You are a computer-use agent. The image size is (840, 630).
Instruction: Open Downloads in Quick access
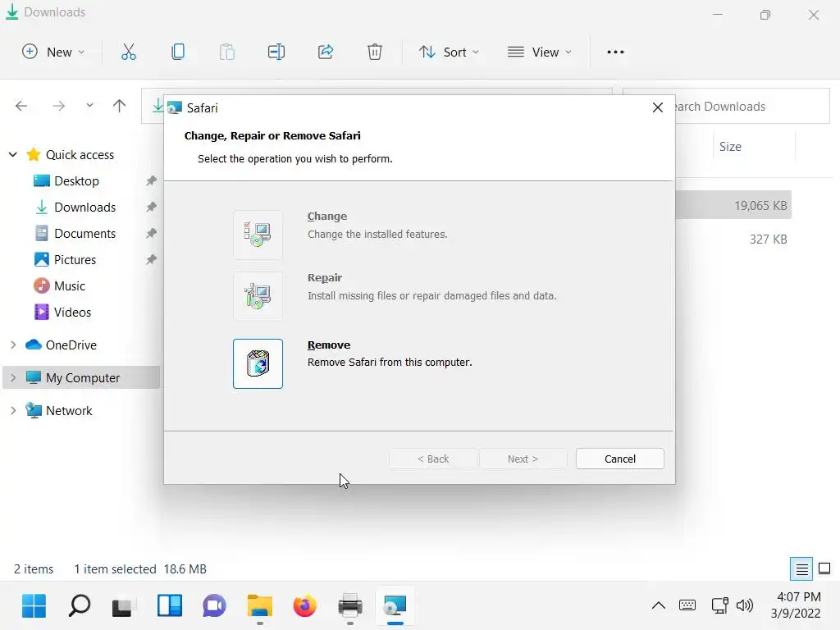(x=85, y=208)
